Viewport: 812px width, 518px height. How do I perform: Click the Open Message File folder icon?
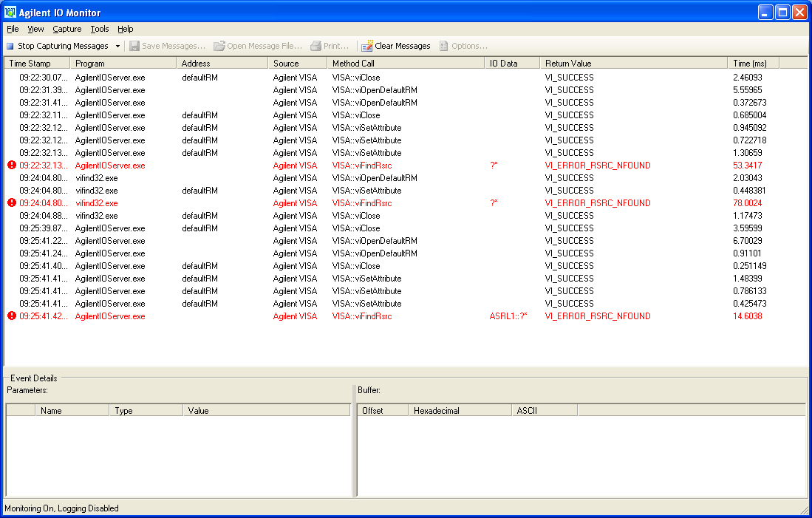point(219,46)
